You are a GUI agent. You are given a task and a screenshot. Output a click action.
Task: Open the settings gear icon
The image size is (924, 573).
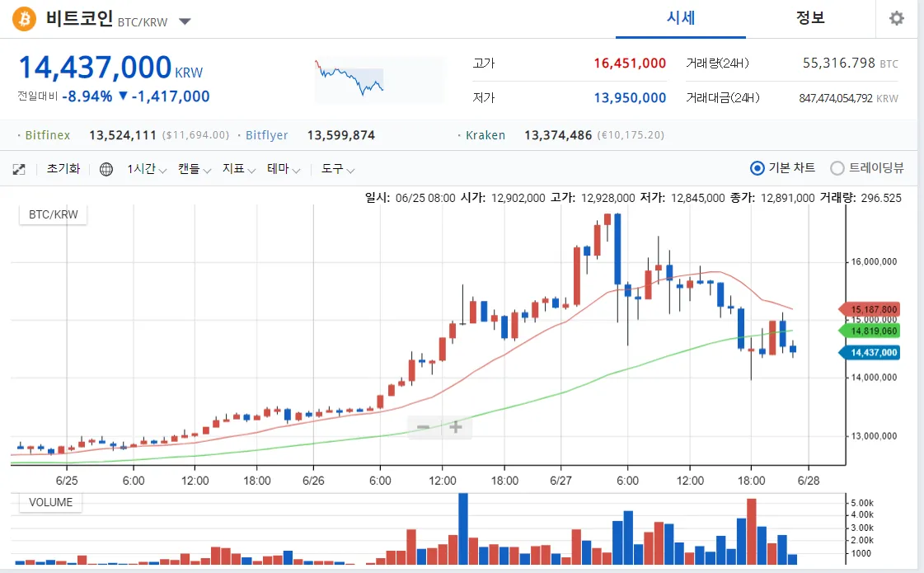[x=896, y=18]
